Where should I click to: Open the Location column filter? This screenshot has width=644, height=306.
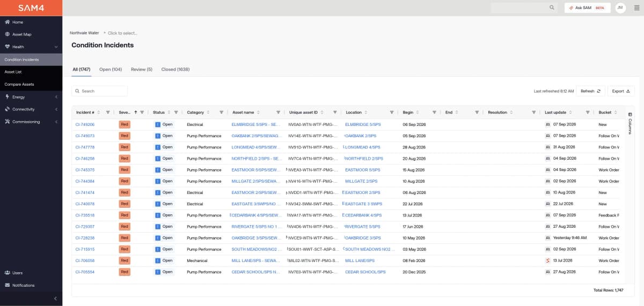point(391,113)
